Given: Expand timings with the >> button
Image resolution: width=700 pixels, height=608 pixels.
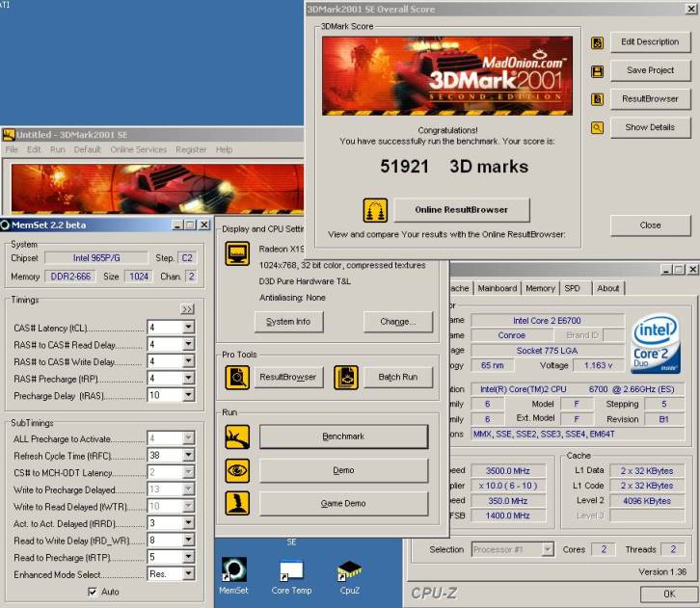Looking at the screenshot, I should click(187, 308).
